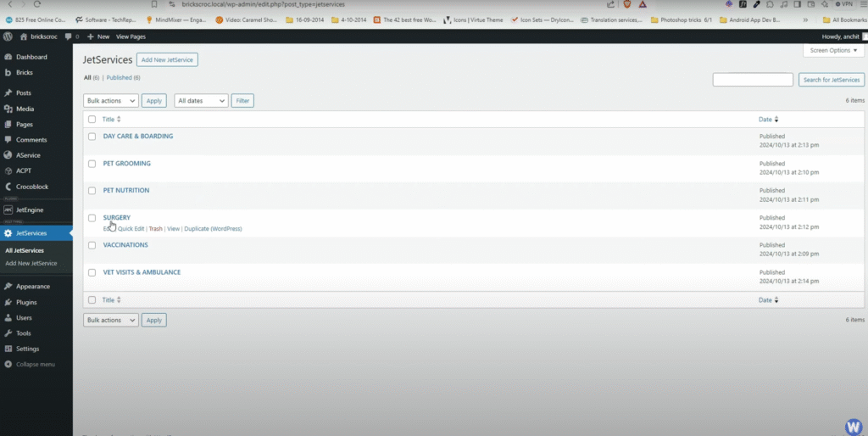The width and height of the screenshot is (868, 436).
Task: Open Add New JetService submenu item
Action: [31, 263]
